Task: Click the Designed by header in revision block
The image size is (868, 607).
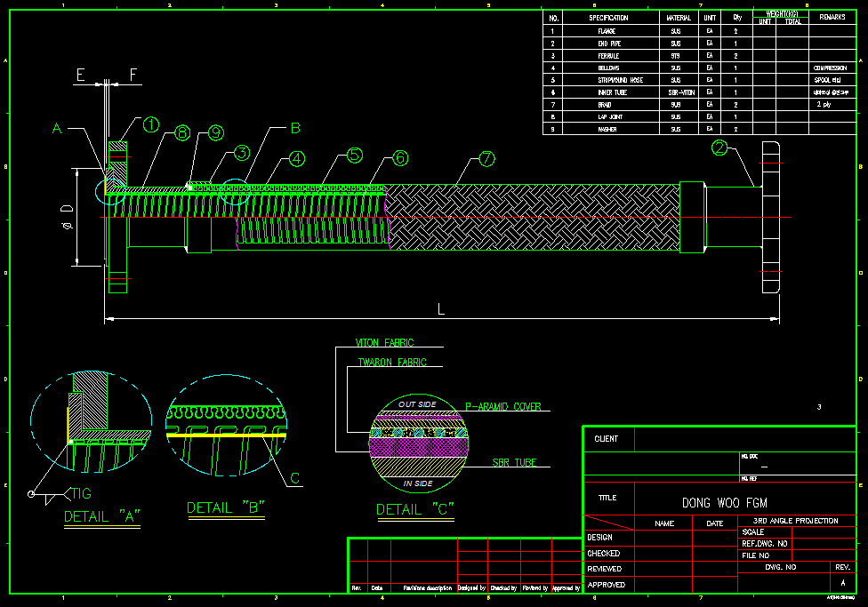Action: [x=471, y=588]
